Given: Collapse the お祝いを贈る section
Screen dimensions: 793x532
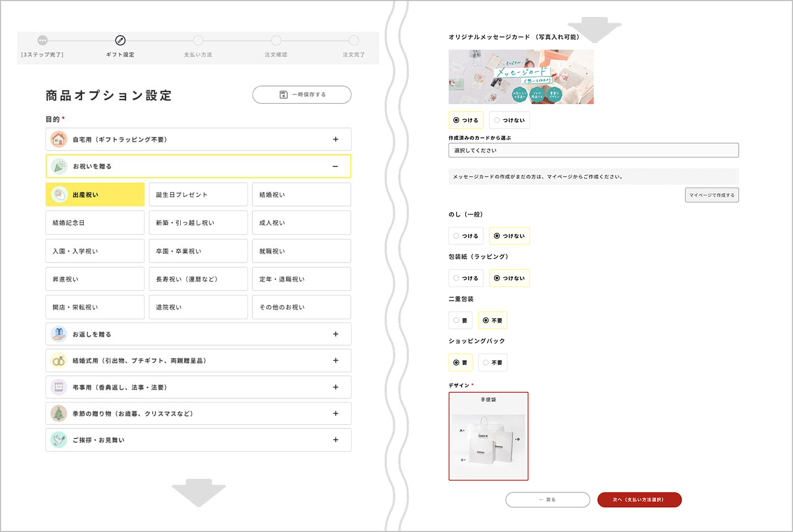Looking at the screenshot, I should click(x=335, y=166).
